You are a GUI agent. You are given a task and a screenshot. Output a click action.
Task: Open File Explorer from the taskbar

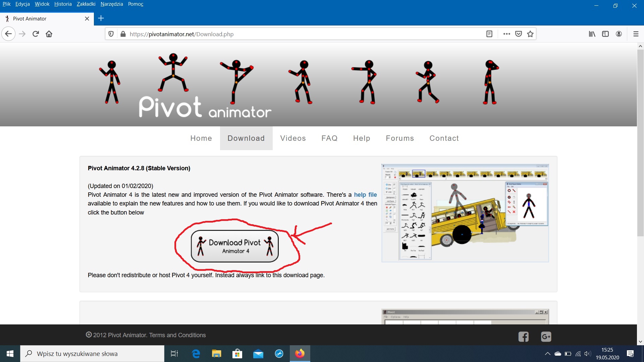pos(216,354)
